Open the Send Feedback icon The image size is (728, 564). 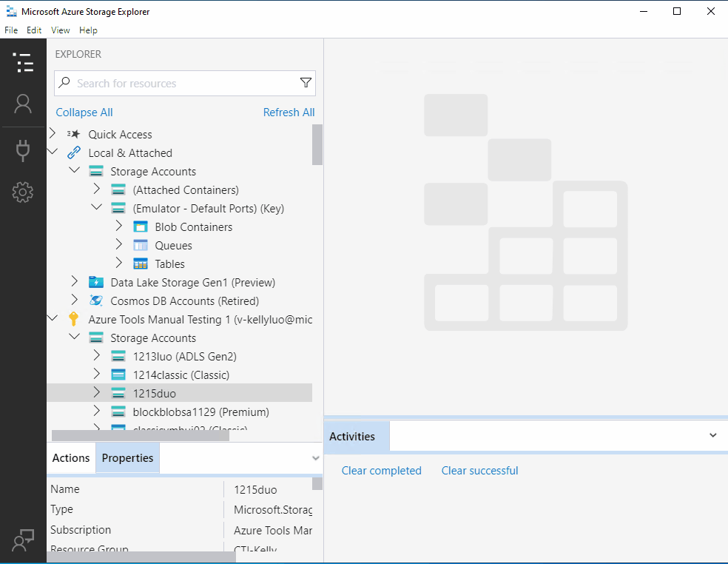click(x=23, y=540)
